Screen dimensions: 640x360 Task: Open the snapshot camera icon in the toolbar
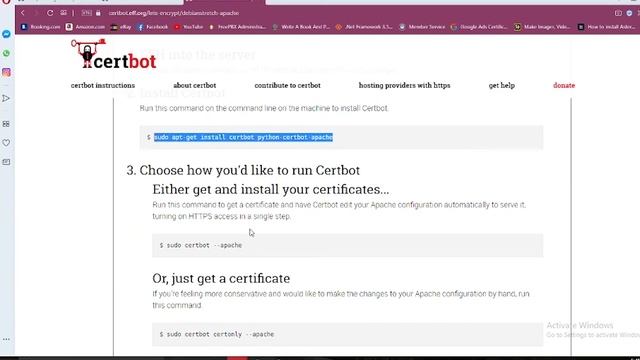tap(618, 13)
